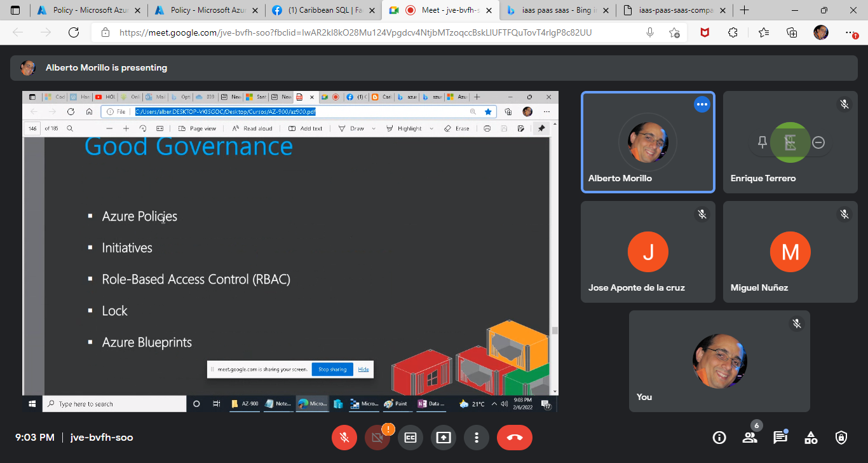
Task: Open the chat panel icon
Action: pyautogui.click(x=780, y=438)
